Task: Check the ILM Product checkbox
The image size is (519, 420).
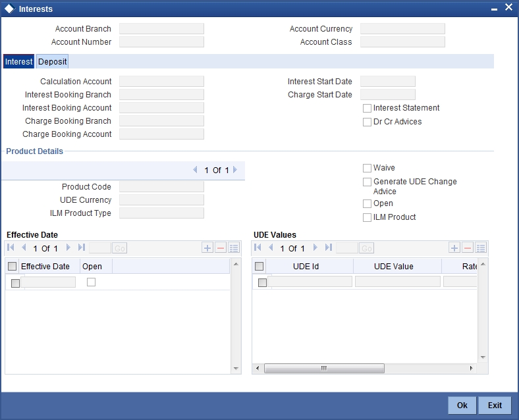Action: click(x=367, y=218)
